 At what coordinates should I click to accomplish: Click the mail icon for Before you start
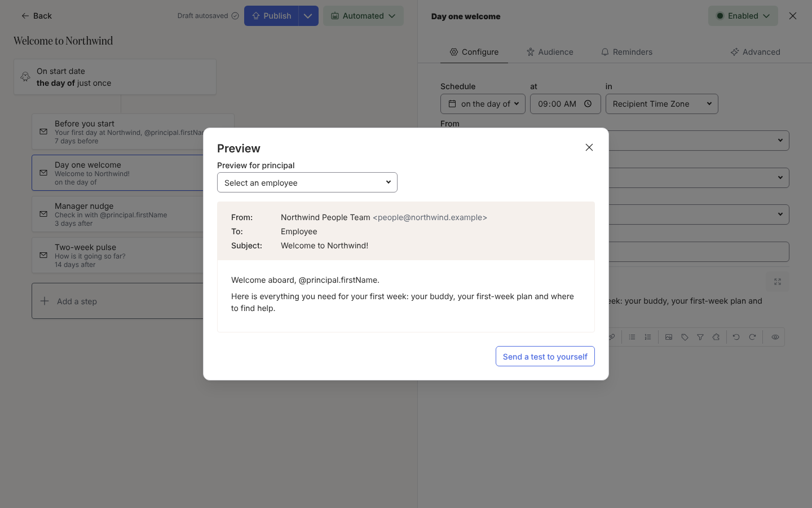(x=43, y=132)
